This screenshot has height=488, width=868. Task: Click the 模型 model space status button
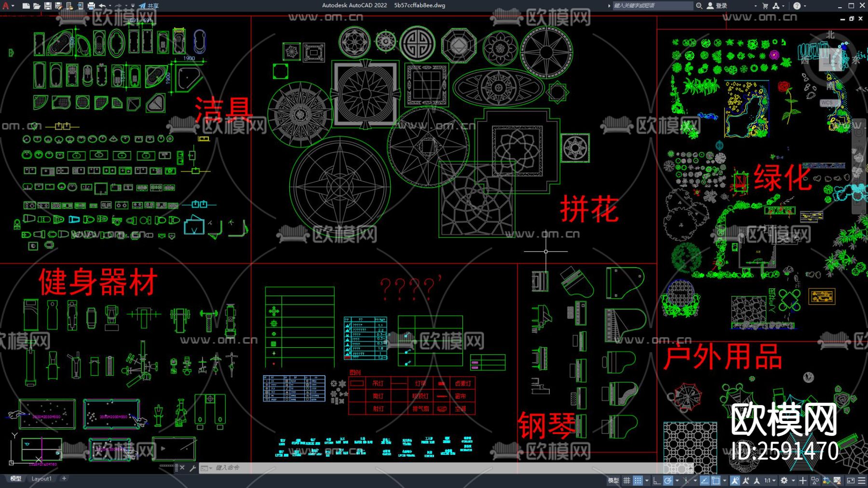[x=613, y=480]
